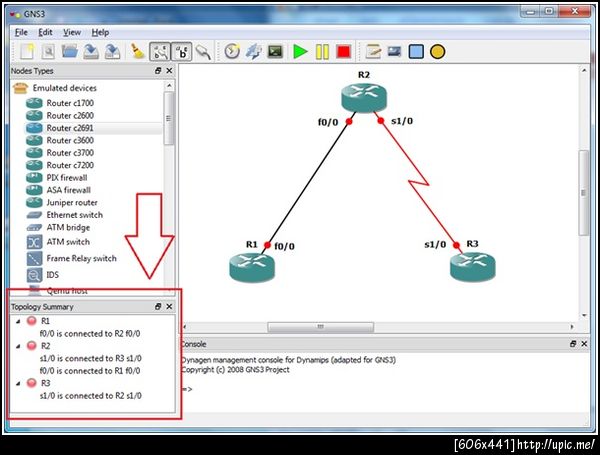
Task: Undock the Nodes Types panel
Action: point(158,71)
